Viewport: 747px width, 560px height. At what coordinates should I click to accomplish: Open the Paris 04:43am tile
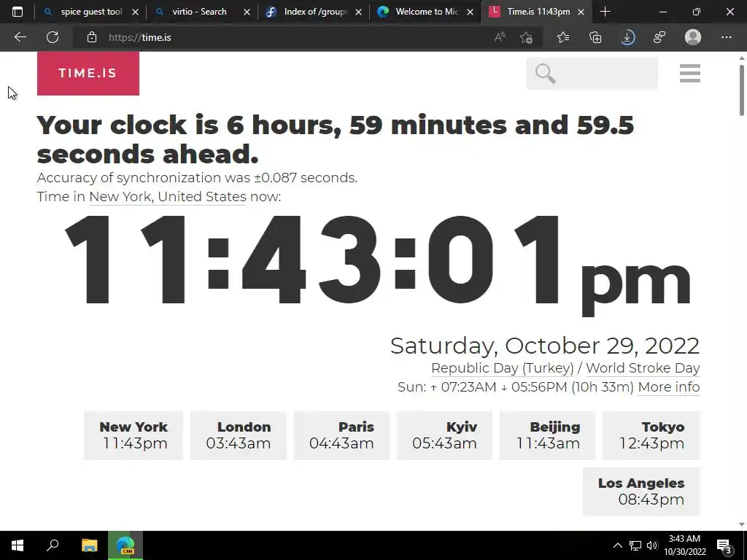(341, 435)
